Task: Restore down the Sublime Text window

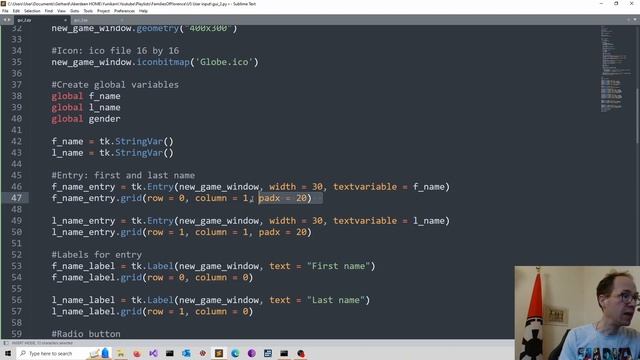Action: click(x=616, y=4)
